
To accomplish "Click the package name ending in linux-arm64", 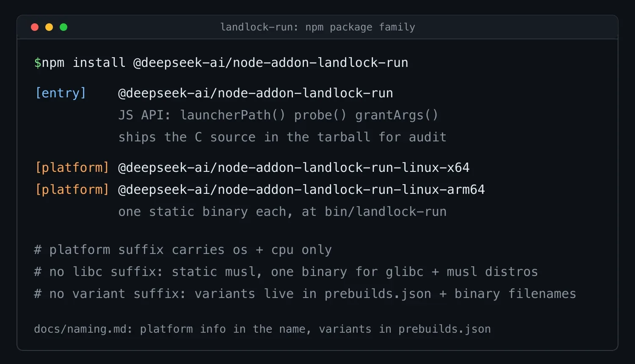I will pyautogui.click(x=301, y=190).
